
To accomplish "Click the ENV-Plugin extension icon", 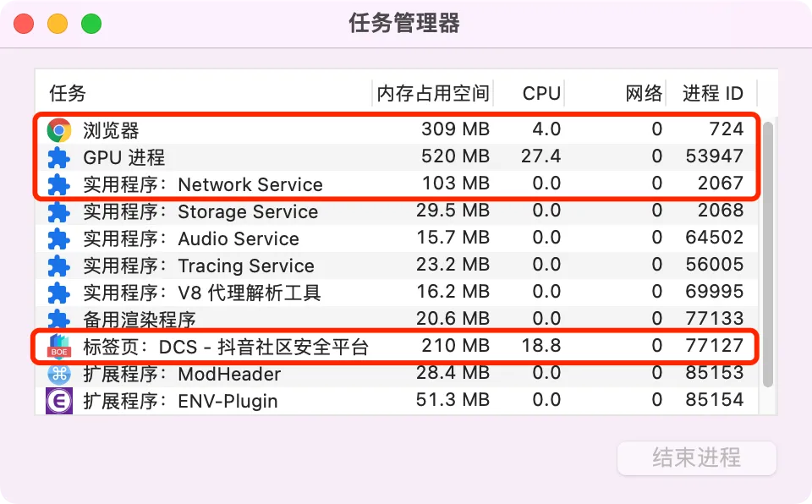I will (59, 401).
